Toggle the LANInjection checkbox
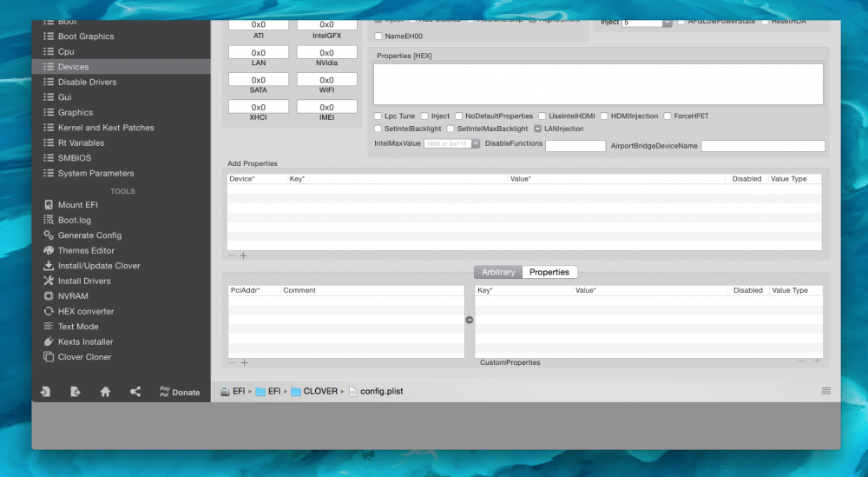 pyautogui.click(x=537, y=129)
